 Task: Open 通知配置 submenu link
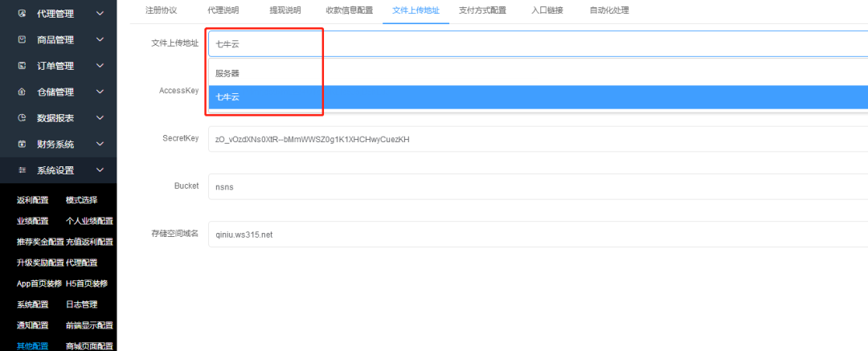(33, 325)
